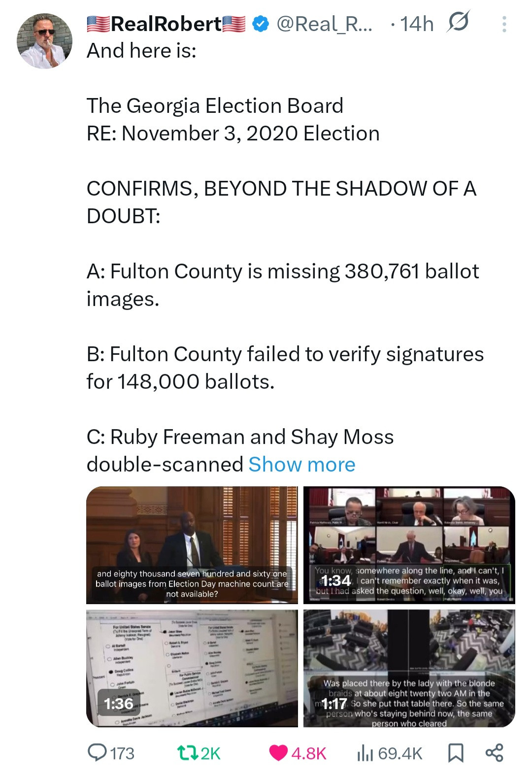This screenshot has width=532, height=772.
Task: Click the blue verified badge
Action: click(x=261, y=24)
